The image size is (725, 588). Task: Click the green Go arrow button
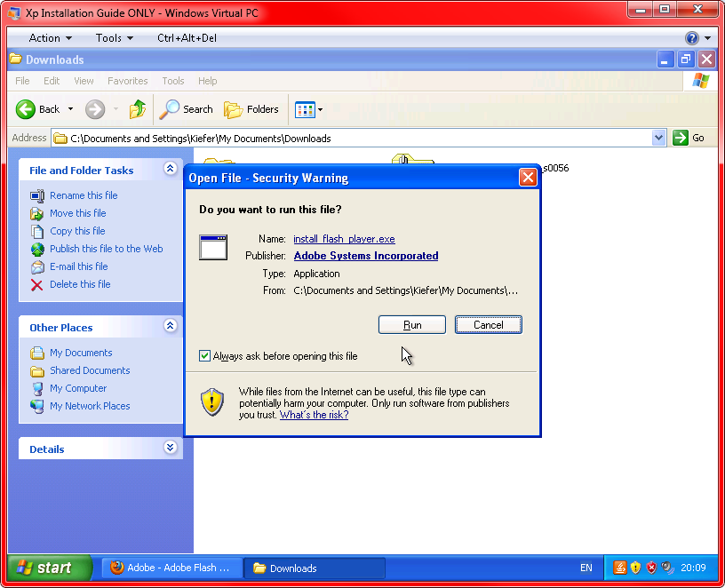point(681,138)
